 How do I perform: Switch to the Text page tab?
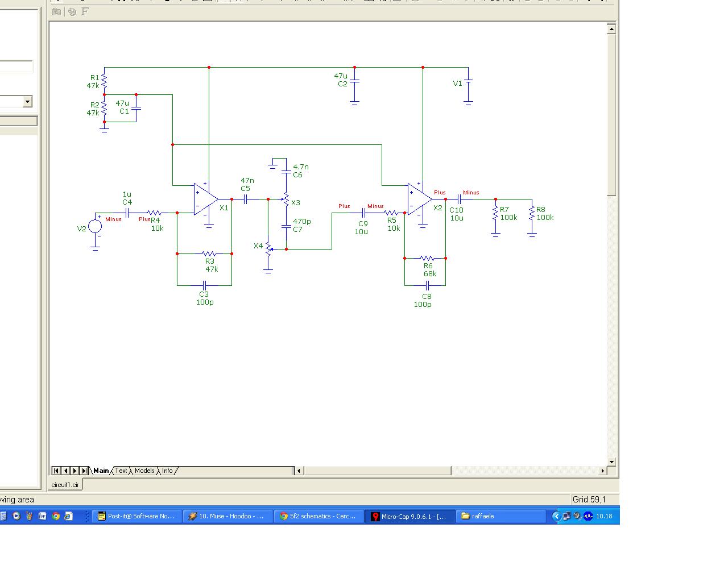[121, 471]
